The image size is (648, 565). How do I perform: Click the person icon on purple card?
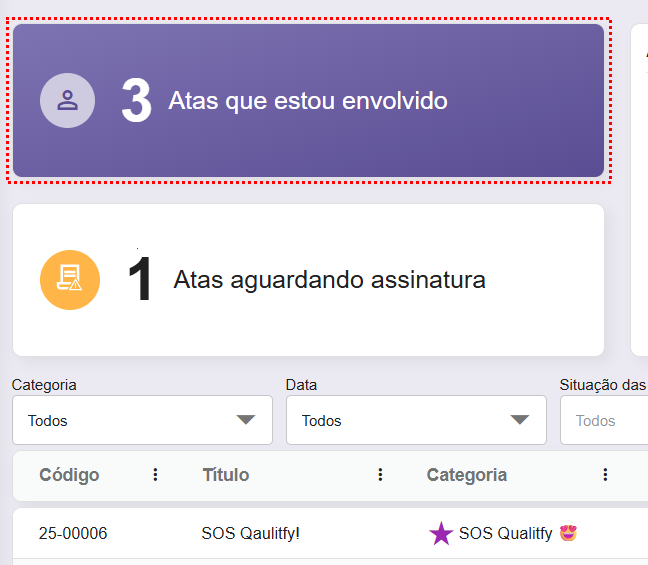(67, 101)
